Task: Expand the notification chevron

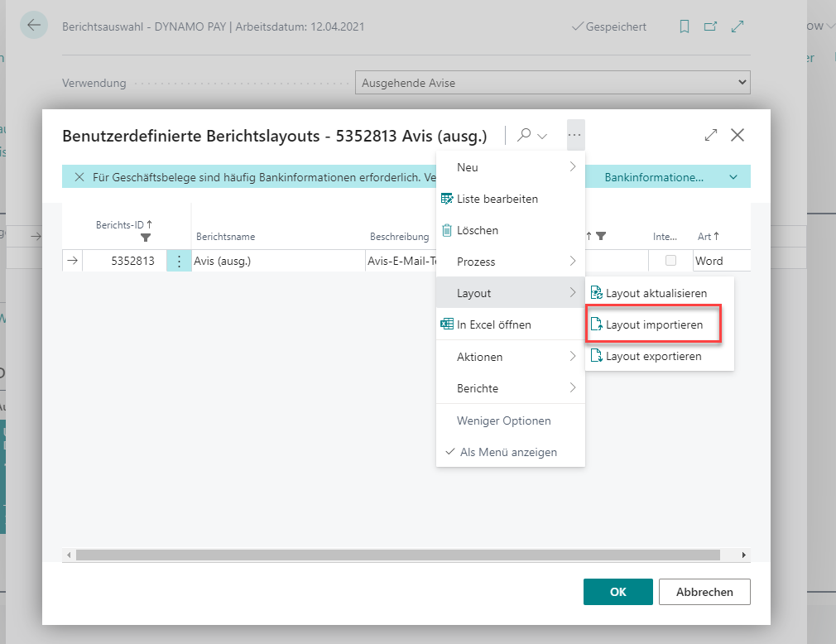Action: click(733, 177)
